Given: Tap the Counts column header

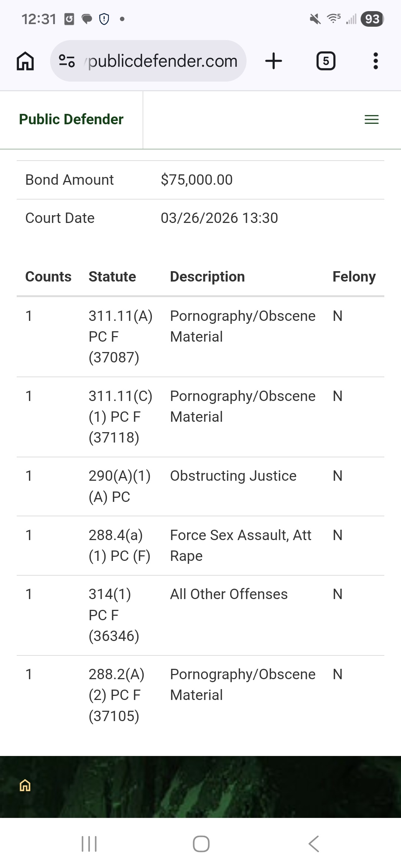Looking at the screenshot, I should click(x=48, y=277).
